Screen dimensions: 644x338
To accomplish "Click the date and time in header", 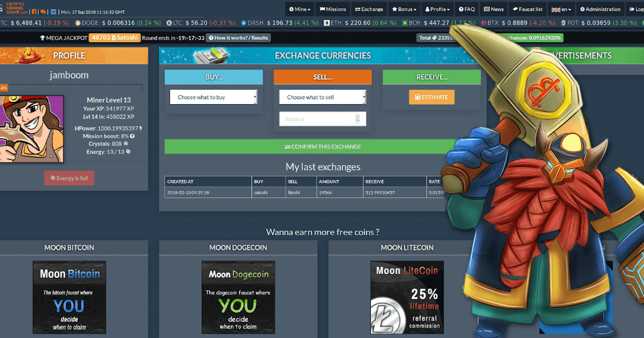I will (x=92, y=12).
